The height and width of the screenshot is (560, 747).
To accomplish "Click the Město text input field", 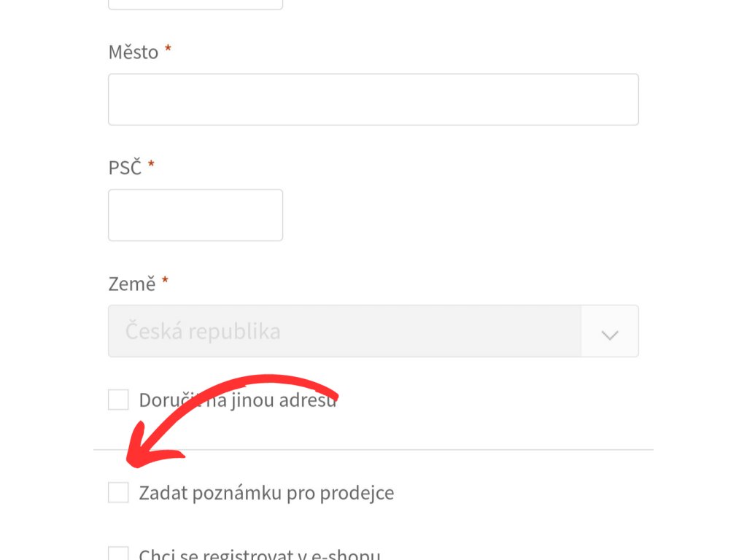I will tap(373, 99).
